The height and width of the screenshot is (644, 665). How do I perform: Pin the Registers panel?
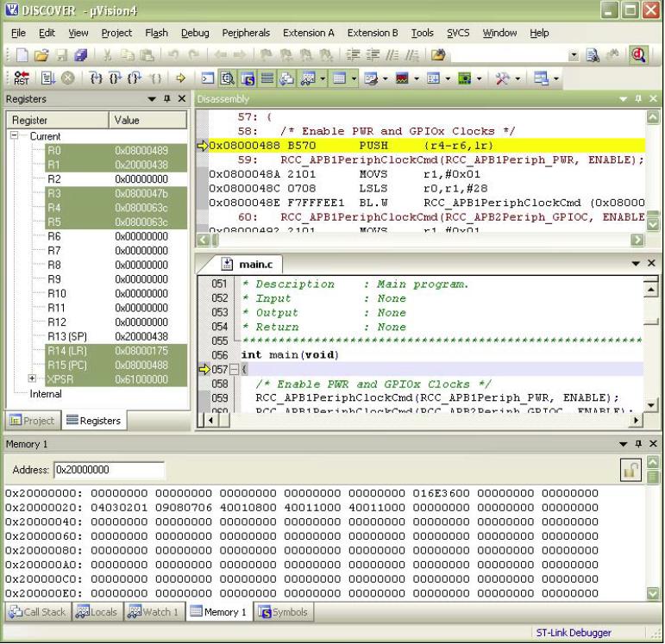[x=167, y=99]
